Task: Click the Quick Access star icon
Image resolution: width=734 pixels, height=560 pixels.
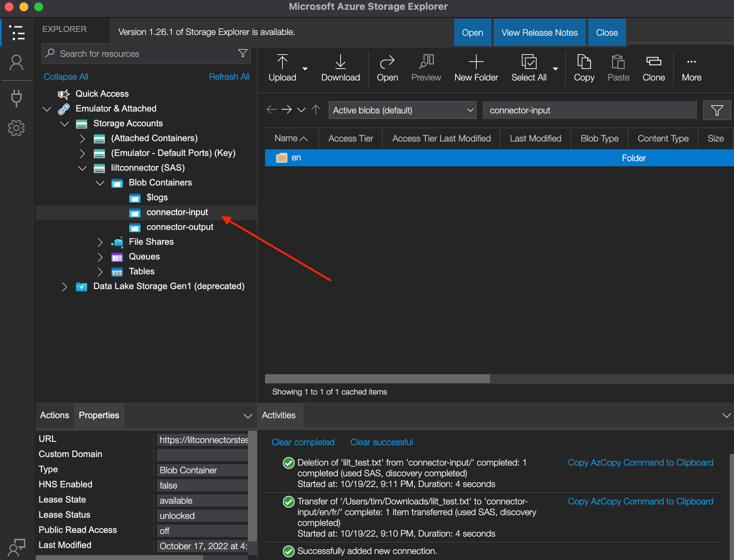Action: 63,94
